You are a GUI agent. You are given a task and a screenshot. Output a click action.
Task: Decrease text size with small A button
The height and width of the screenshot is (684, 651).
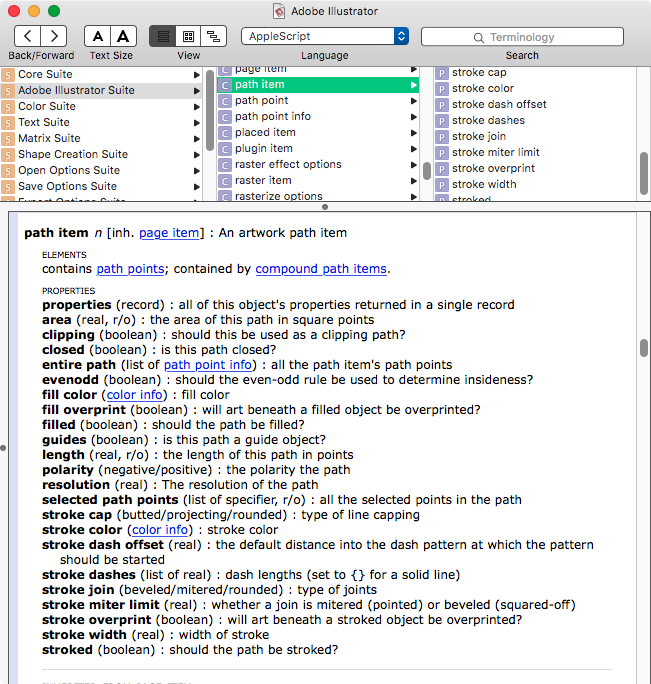(98, 36)
